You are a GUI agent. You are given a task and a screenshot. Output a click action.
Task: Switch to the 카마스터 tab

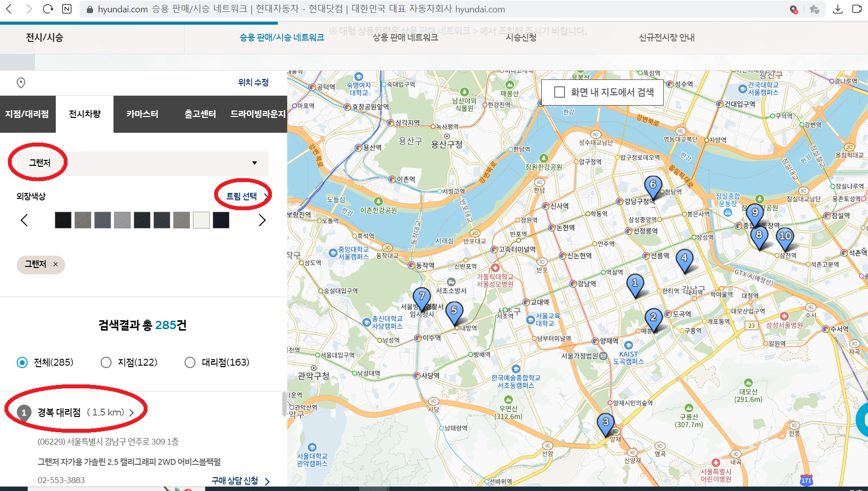coord(143,114)
